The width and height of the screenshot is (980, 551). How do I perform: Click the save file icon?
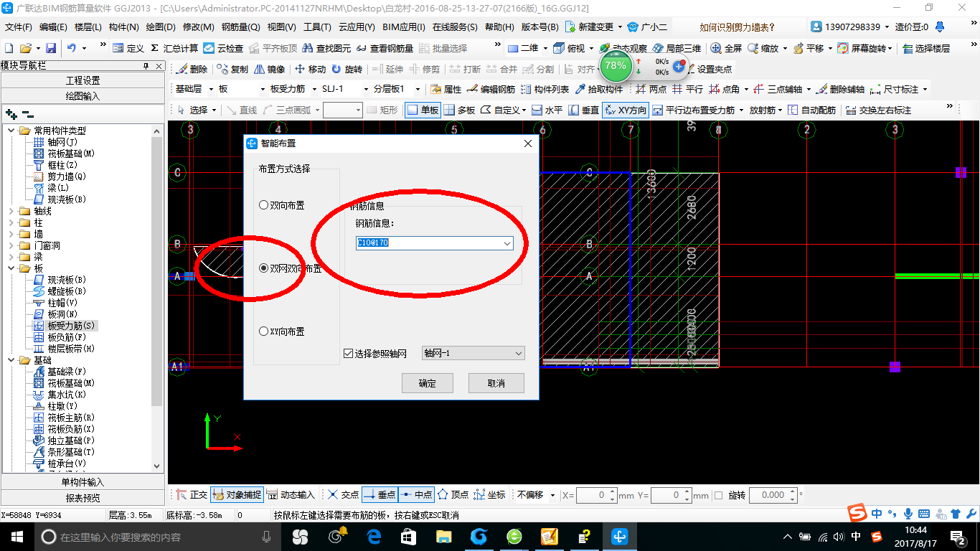tap(51, 48)
